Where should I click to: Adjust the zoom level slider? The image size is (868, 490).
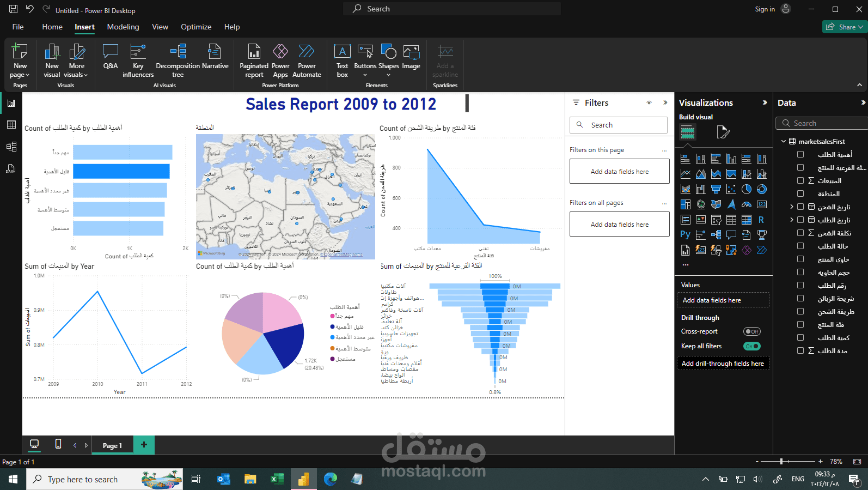781,461
